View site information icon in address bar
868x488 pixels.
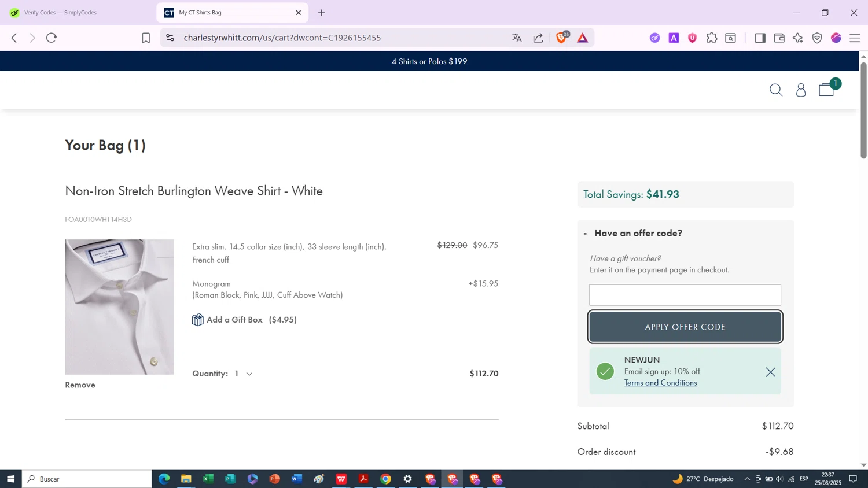170,38
